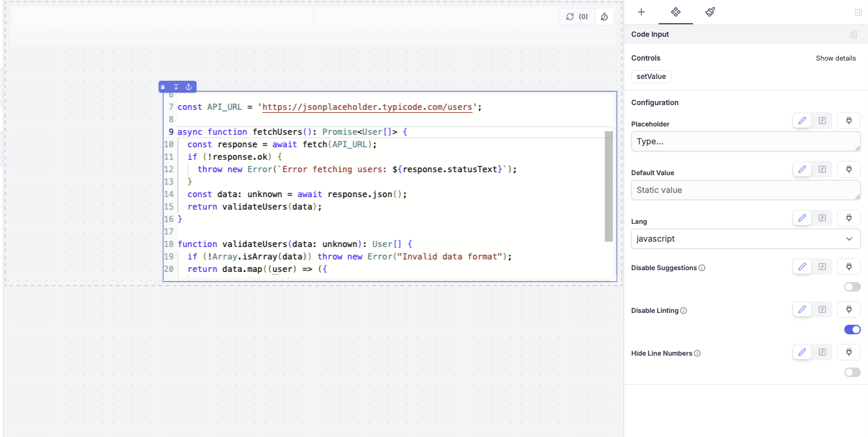Turn off the Disable Linting toggle
Viewport: 868px width, 437px height.
(852, 329)
